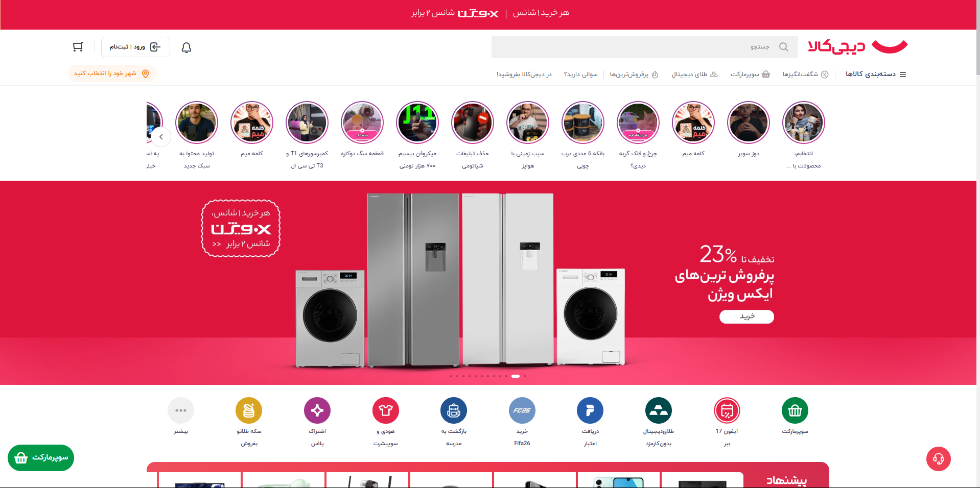980x488 pixels.
Task: Show more shortcuts with three-dots button
Action: click(181, 410)
